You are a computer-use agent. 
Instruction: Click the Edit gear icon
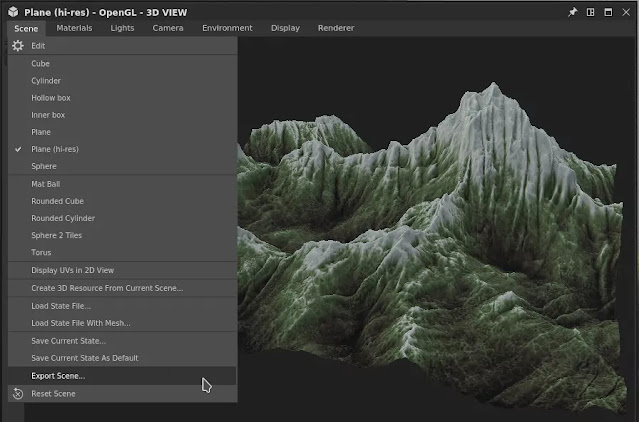(18, 46)
